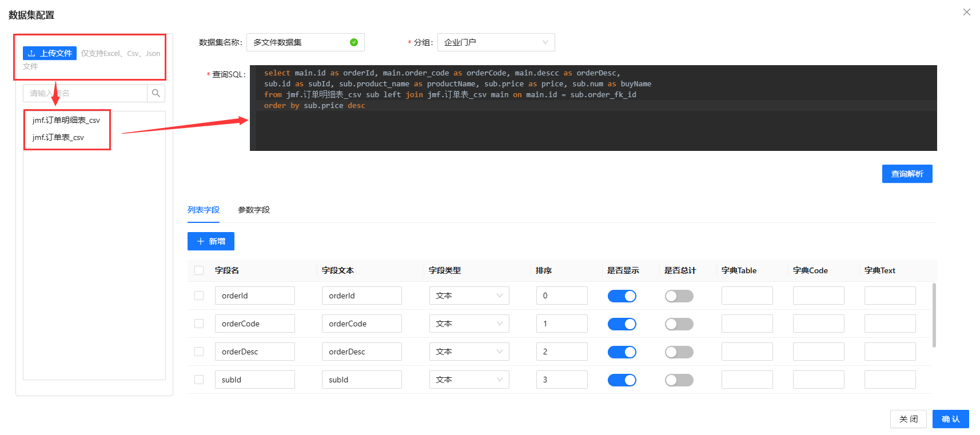Click the 关闭 button at bottom

pyautogui.click(x=908, y=419)
